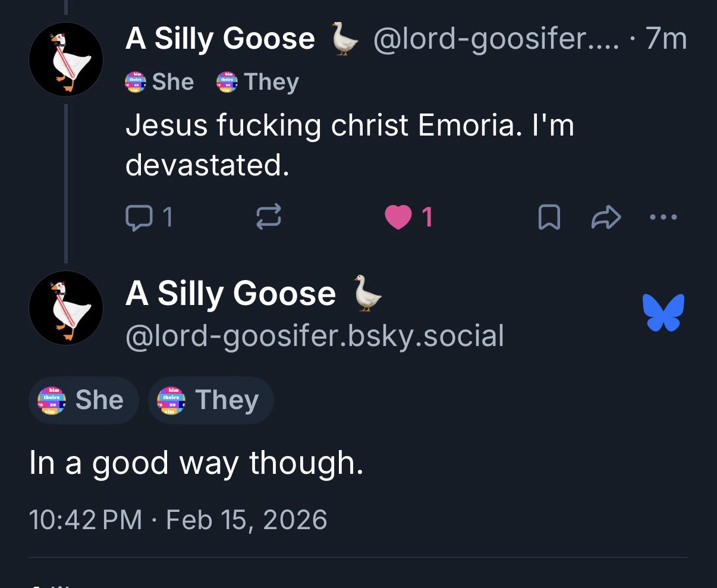This screenshot has height=588, width=717.
Task: Click She label on main post
Action: (x=84, y=400)
